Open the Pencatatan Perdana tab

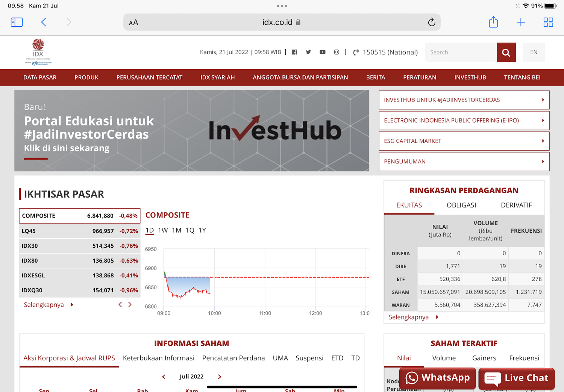point(233,358)
